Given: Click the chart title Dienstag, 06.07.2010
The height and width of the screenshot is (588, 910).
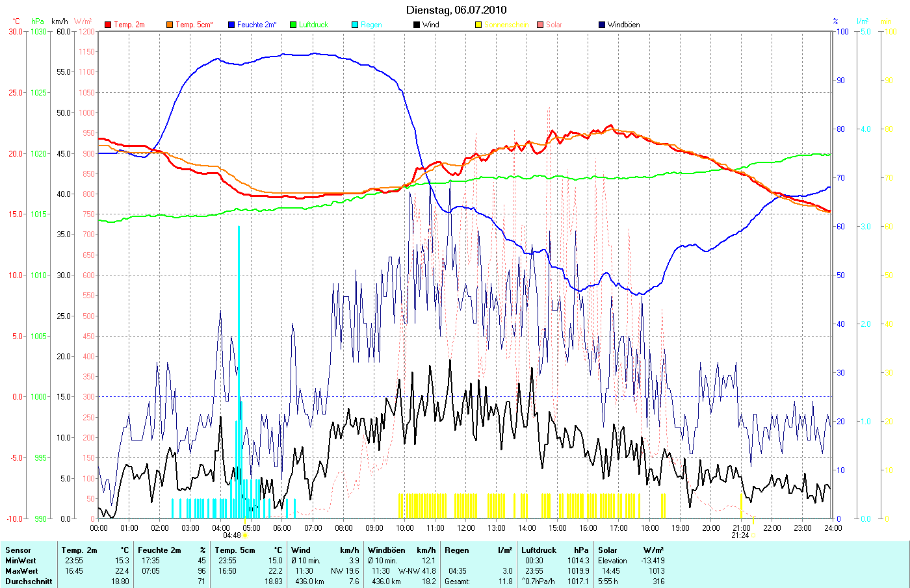Looking at the screenshot, I should click(x=456, y=10).
